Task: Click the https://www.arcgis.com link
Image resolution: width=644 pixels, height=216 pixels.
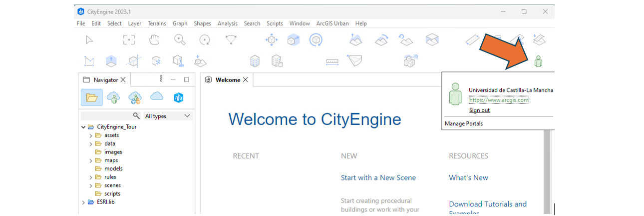Action: click(498, 100)
